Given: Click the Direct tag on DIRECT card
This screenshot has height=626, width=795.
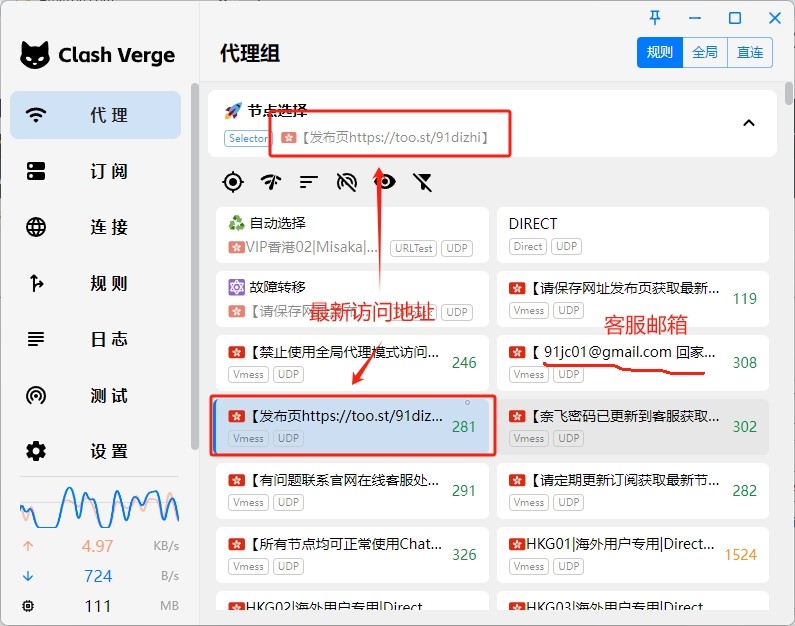Looking at the screenshot, I should [528, 246].
